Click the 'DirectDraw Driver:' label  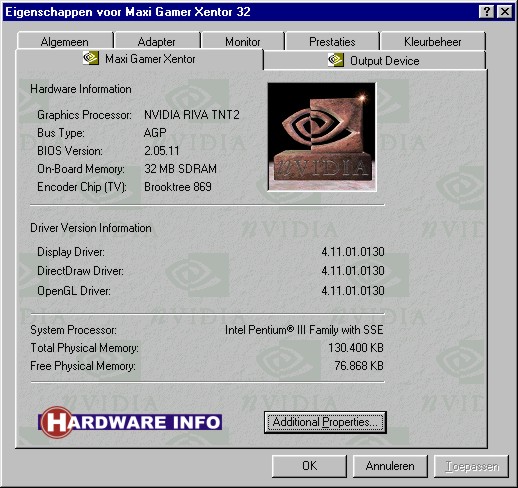(x=80, y=271)
